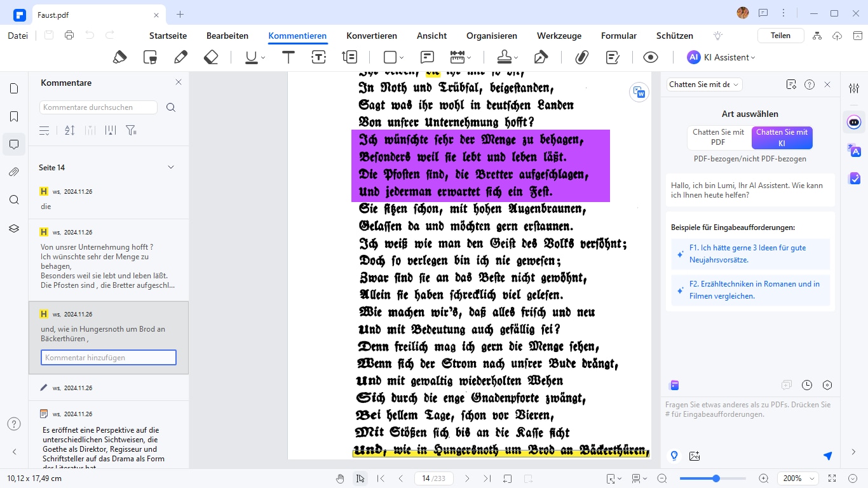
Task: Open the Ansicht tab
Action: pyautogui.click(x=431, y=36)
